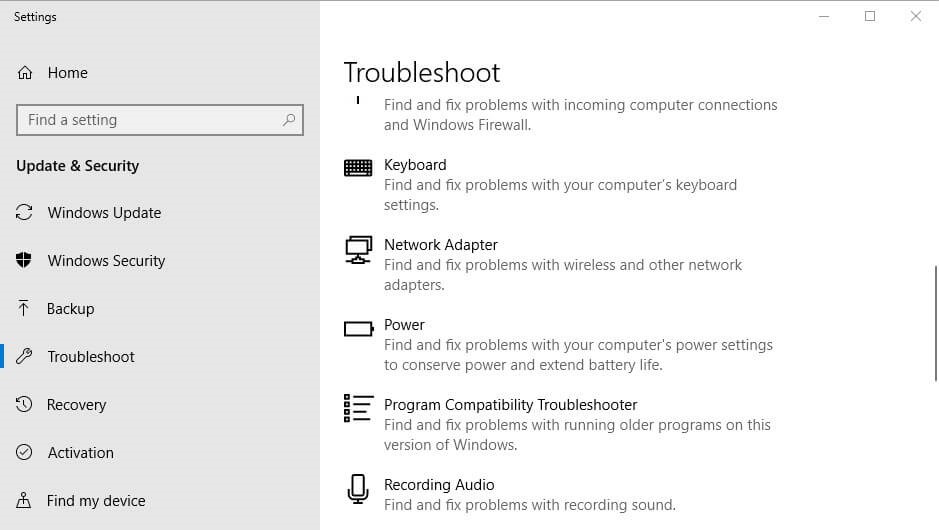The width and height of the screenshot is (939, 530).
Task: Click the Network Adapter monitor icon
Action: (x=358, y=250)
